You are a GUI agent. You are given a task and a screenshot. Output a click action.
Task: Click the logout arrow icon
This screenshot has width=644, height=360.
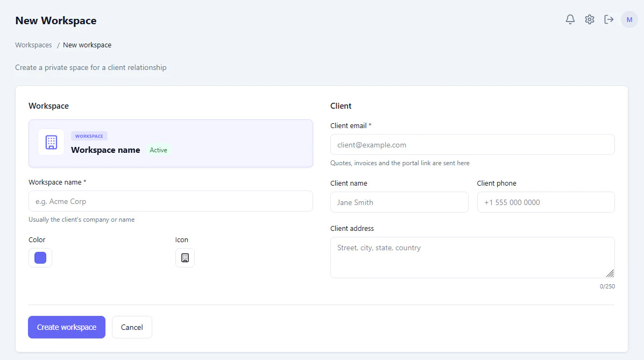[x=608, y=19]
